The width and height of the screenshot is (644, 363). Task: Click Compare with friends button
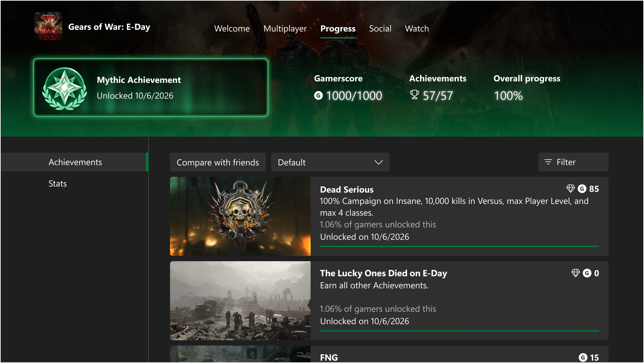[218, 162]
